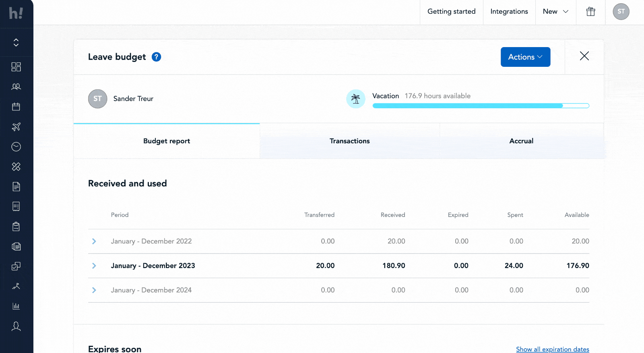Expand the January - December 2022 row
The height and width of the screenshot is (353, 644).
coord(94,242)
